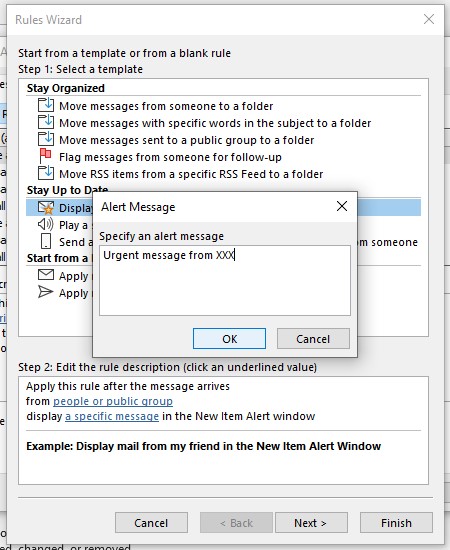The height and width of the screenshot is (550, 450).
Task: Select 'Move messages with specific words in the subject to a folder'
Action: click(215, 123)
